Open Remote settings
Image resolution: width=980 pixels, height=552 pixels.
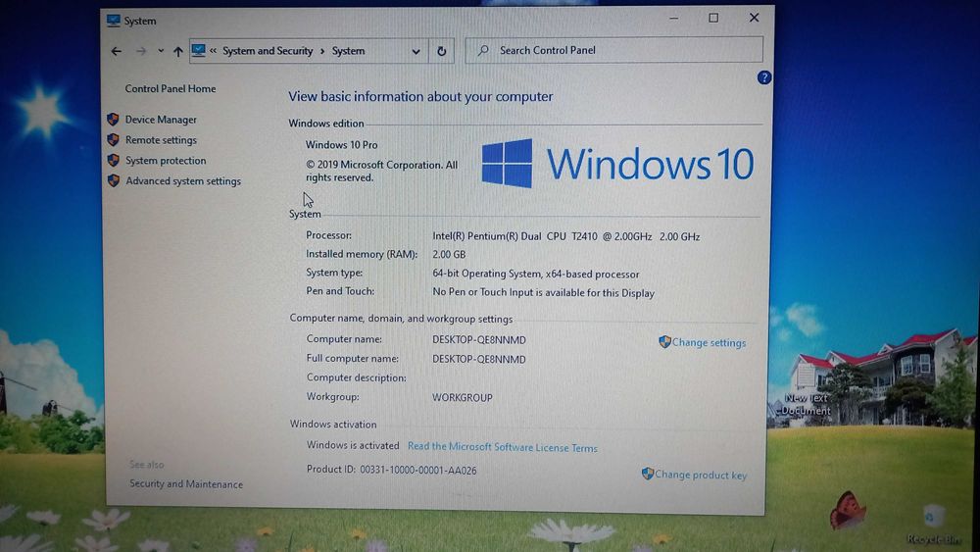tap(161, 140)
